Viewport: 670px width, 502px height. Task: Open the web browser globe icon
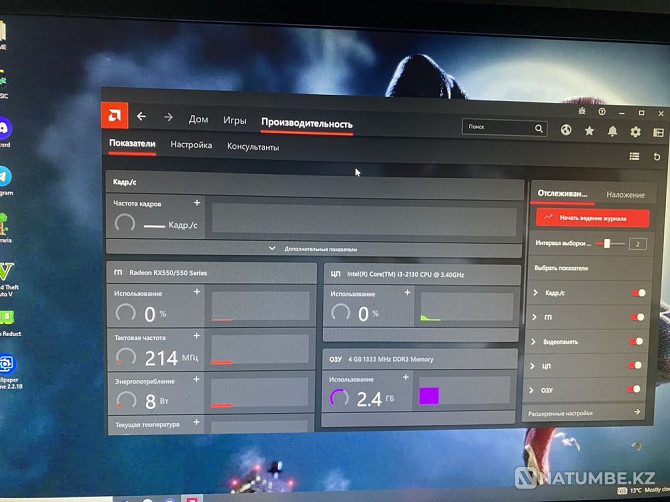click(x=566, y=130)
